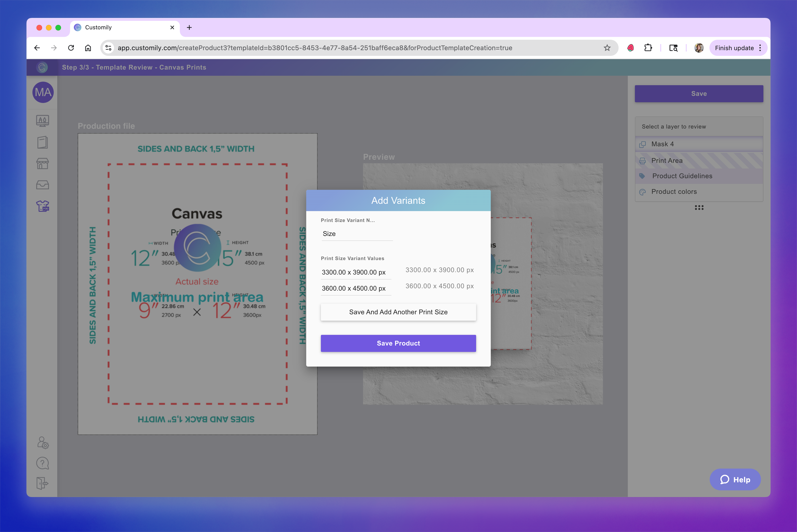The height and width of the screenshot is (532, 797).
Task: Open user settings icon in sidebar
Action: 43,443
